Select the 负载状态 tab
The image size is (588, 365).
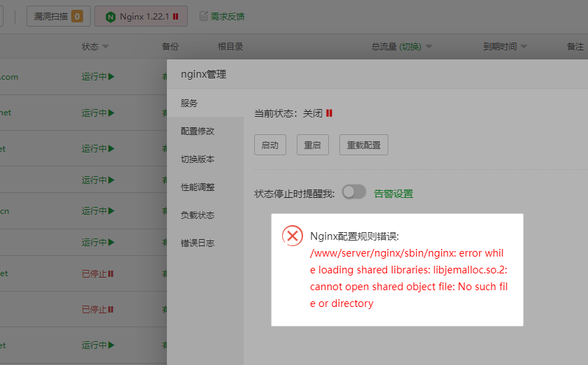tap(205, 215)
